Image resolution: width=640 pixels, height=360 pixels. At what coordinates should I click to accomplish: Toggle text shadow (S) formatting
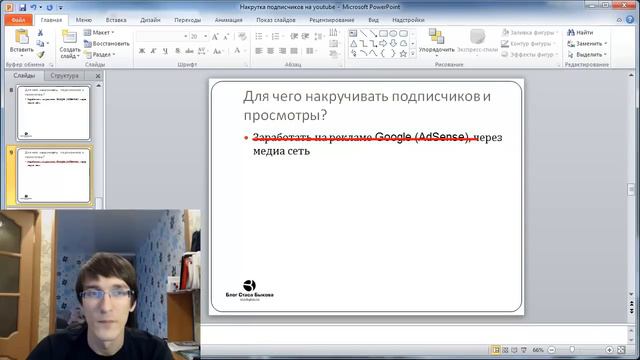pyautogui.click(x=178, y=51)
